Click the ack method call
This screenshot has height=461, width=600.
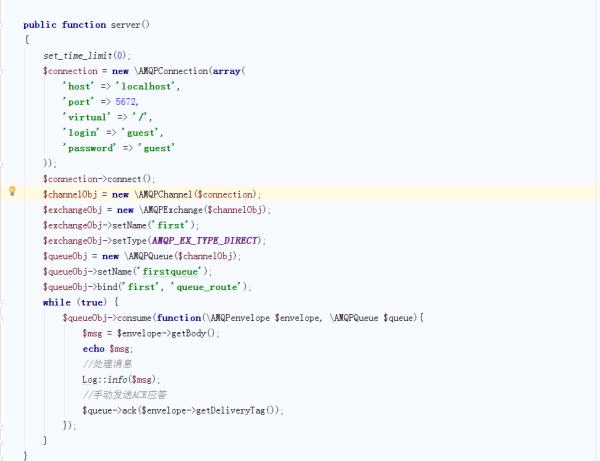(129, 411)
